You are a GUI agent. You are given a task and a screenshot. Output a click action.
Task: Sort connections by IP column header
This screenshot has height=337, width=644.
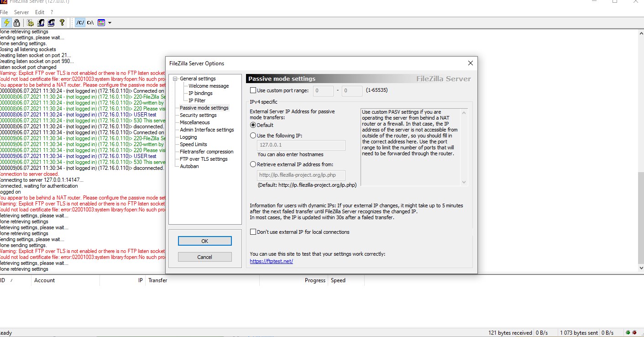pos(122,280)
